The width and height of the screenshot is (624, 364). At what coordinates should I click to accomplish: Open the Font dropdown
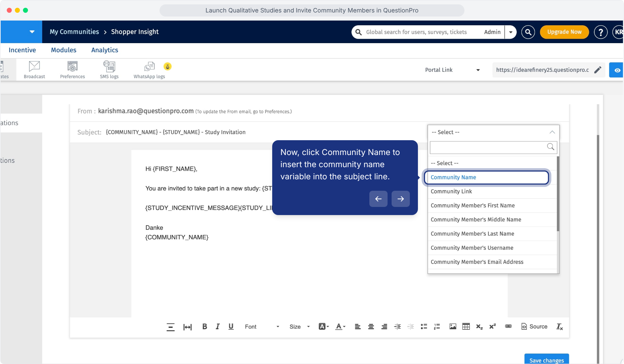click(x=262, y=327)
